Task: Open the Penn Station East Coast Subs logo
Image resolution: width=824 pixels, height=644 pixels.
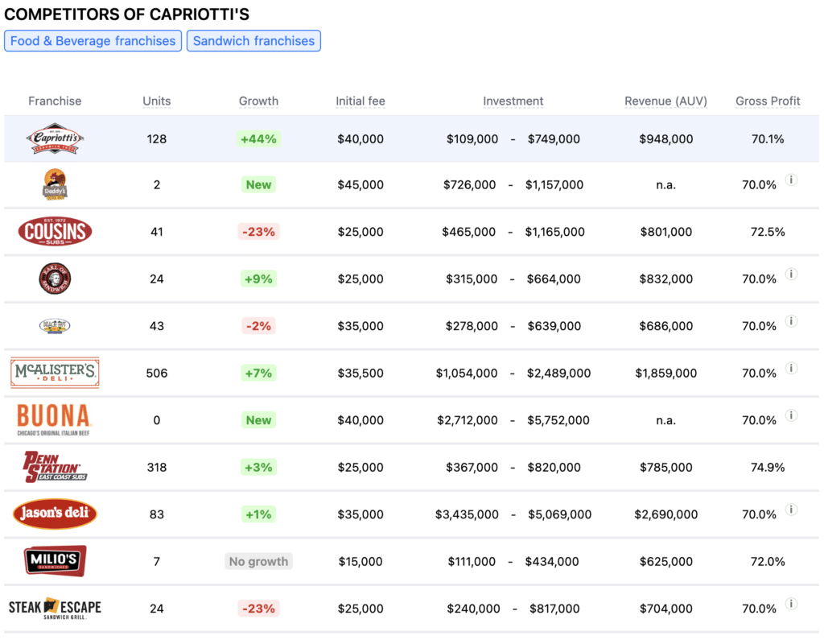Action: coord(55,467)
